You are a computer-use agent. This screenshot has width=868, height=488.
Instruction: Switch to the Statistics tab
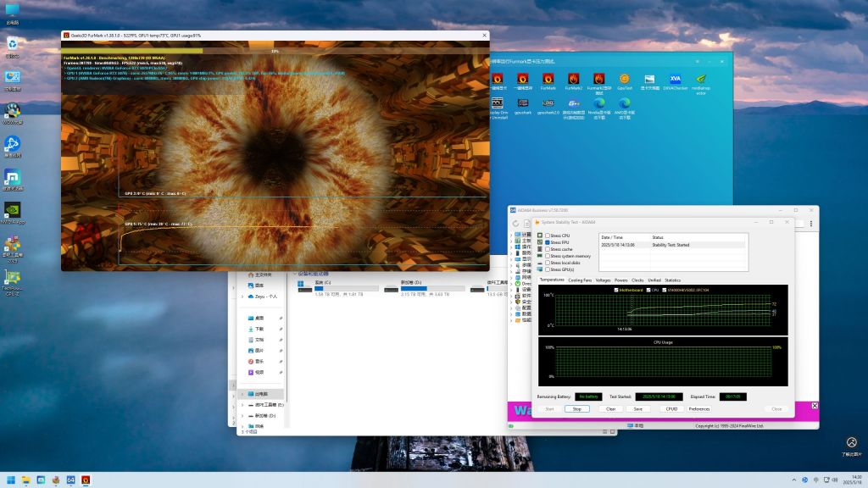pos(672,280)
